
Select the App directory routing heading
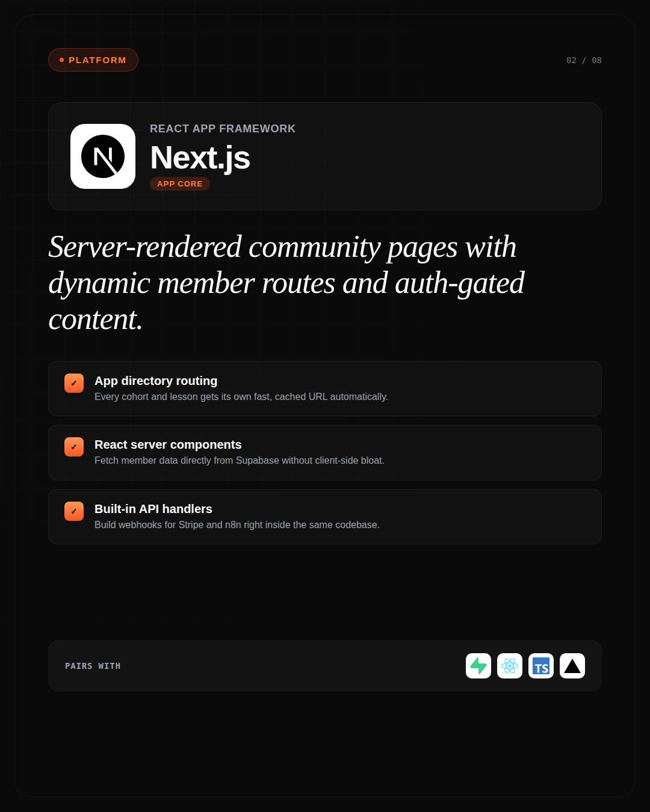pos(156,381)
